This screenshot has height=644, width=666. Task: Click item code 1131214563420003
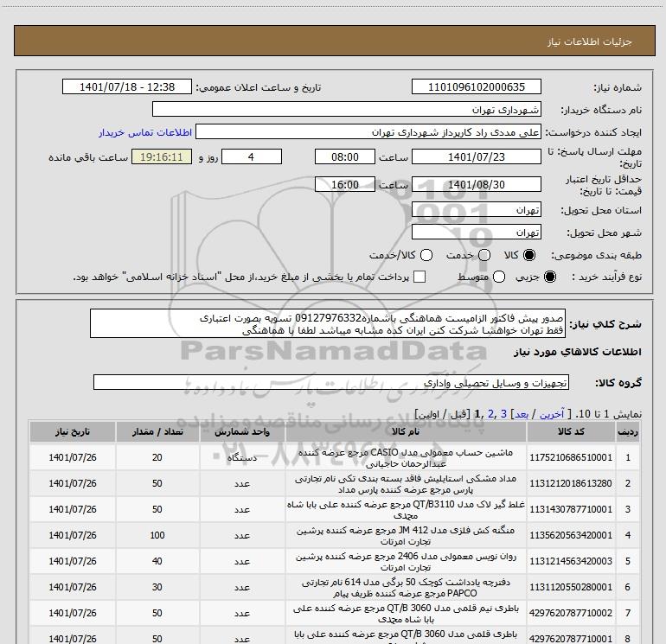coord(571,561)
